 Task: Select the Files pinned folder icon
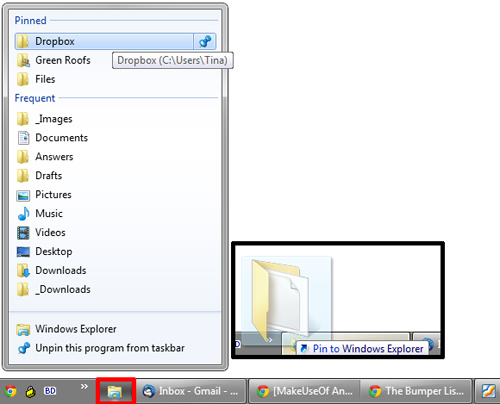(x=23, y=79)
